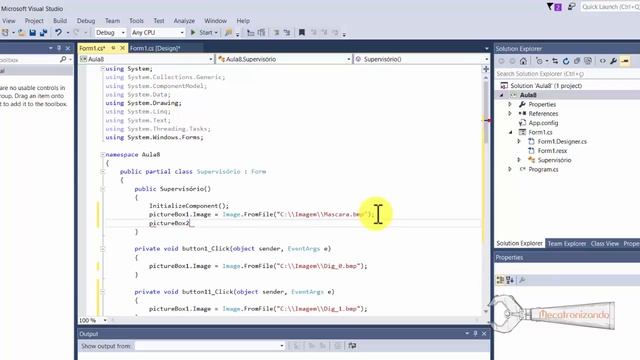Viewport: 640px width, 360px height.
Task: Toggle Preview Selected Items highlighted icon
Action: [625, 61]
